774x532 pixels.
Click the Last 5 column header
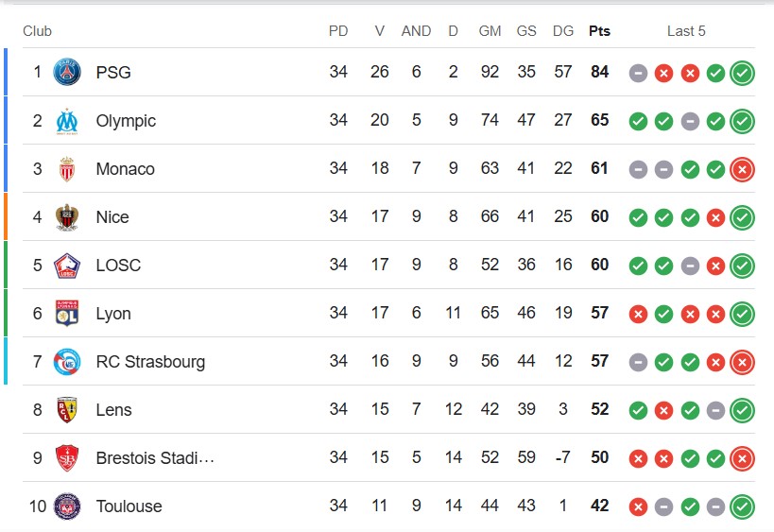(686, 31)
